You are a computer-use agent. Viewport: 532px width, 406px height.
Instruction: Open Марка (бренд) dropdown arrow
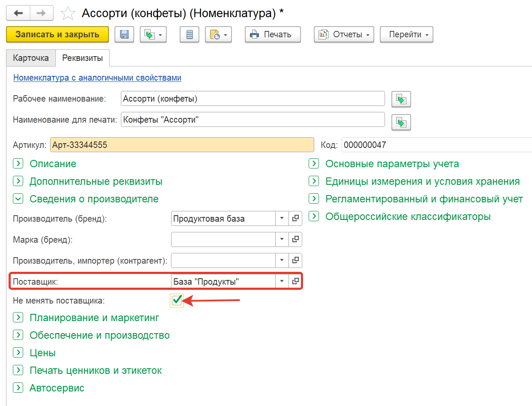[x=282, y=239]
